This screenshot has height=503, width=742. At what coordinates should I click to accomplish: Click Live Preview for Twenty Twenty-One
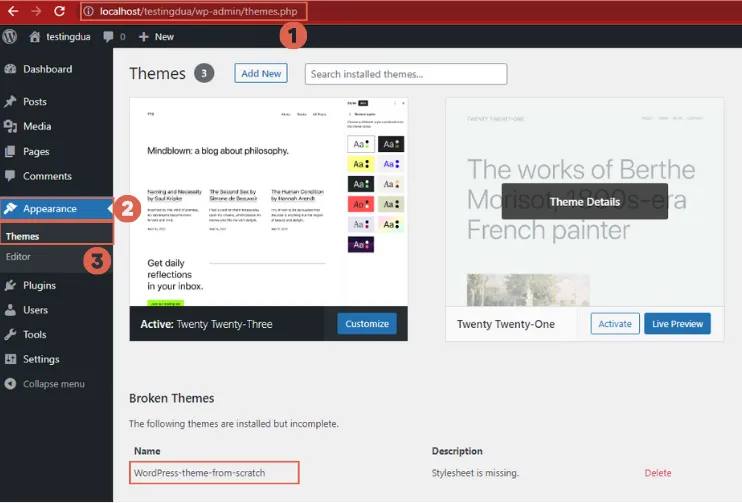[677, 324]
